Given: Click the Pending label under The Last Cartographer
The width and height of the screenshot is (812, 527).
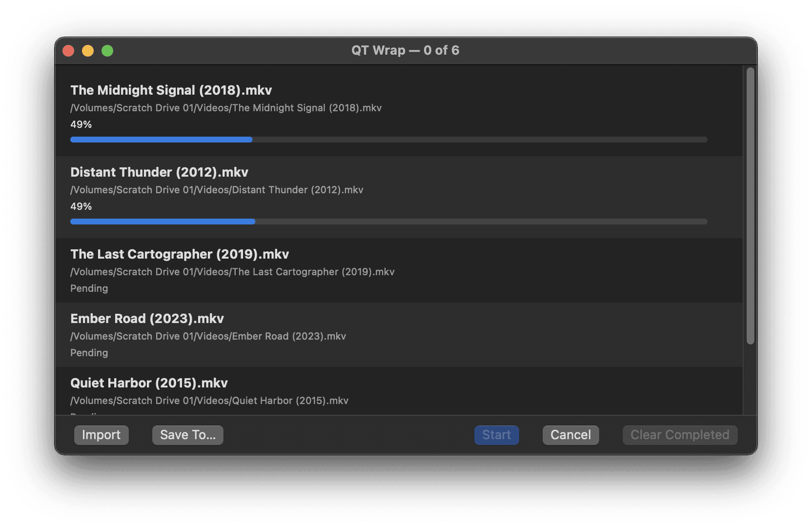Looking at the screenshot, I should point(89,288).
